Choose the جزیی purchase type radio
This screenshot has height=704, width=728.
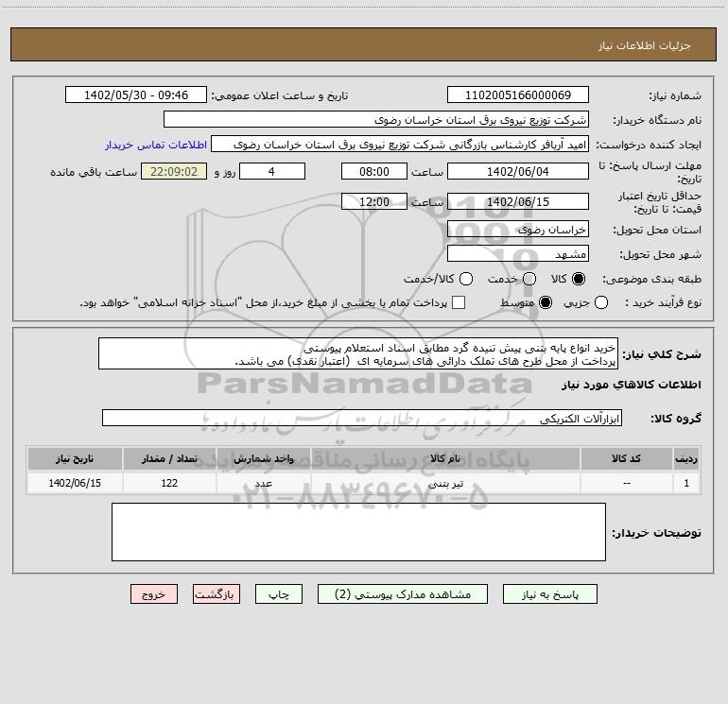(600, 302)
